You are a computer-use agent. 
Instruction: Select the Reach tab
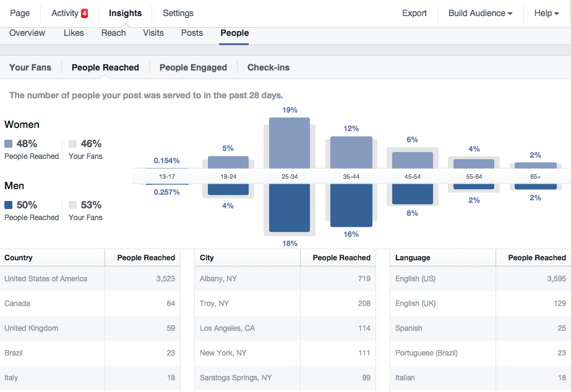[x=114, y=33]
